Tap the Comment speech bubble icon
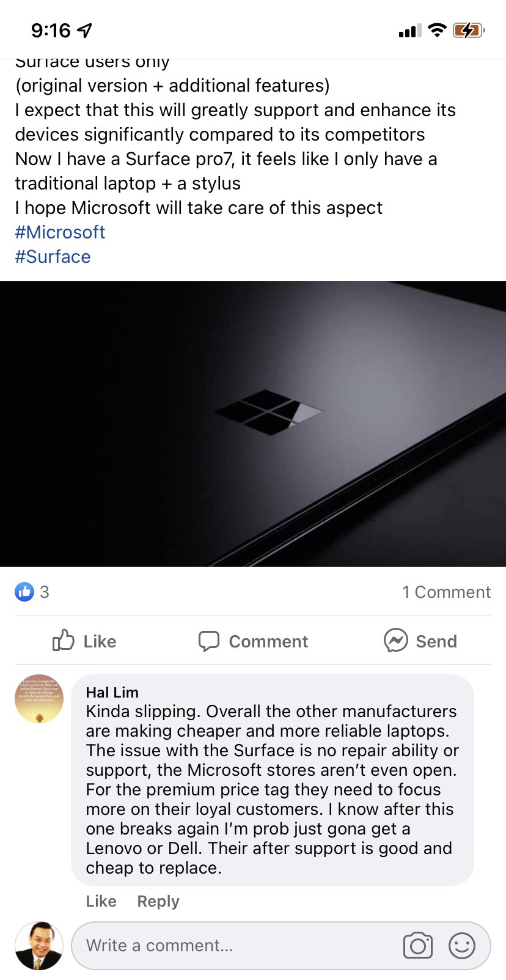The height and width of the screenshot is (980, 506). coord(209,641)
